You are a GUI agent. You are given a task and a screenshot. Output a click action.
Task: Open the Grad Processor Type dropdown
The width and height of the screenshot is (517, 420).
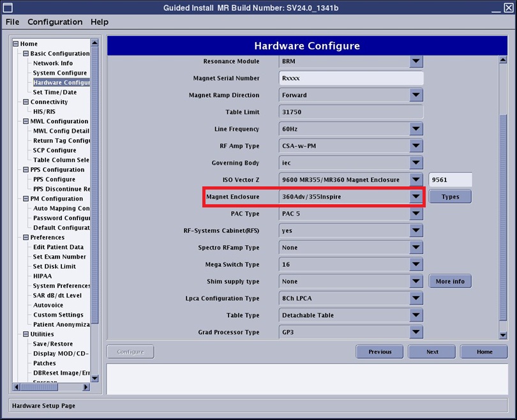(x=416, y=332)
